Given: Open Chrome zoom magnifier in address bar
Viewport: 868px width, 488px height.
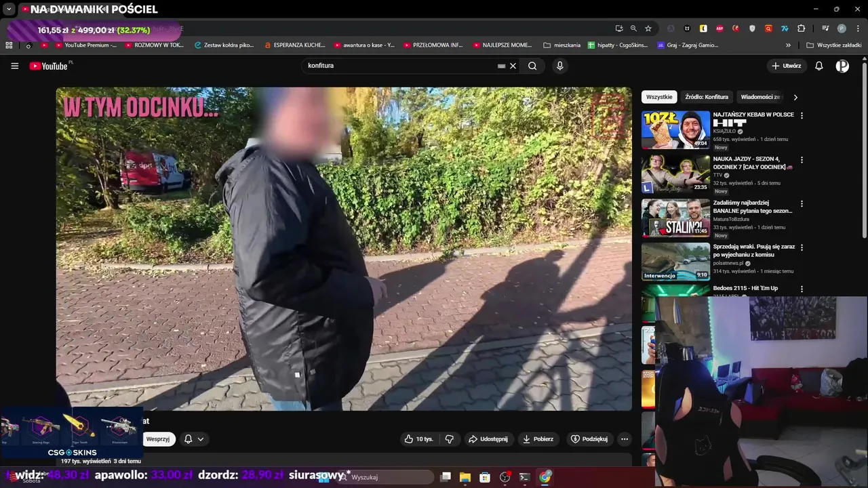Looking at the screenshot, I should tap(633, 28).
